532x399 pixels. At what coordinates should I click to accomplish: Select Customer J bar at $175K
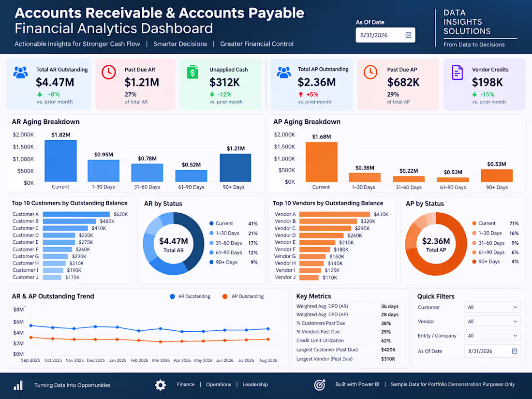[52, 277]
